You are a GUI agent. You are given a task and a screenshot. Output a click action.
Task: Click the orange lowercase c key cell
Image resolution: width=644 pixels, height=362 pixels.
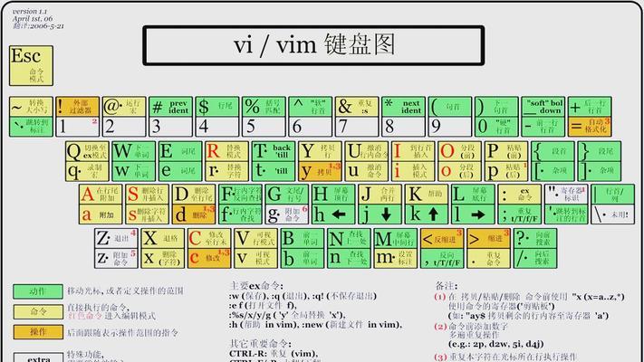(x=209, y=258)
